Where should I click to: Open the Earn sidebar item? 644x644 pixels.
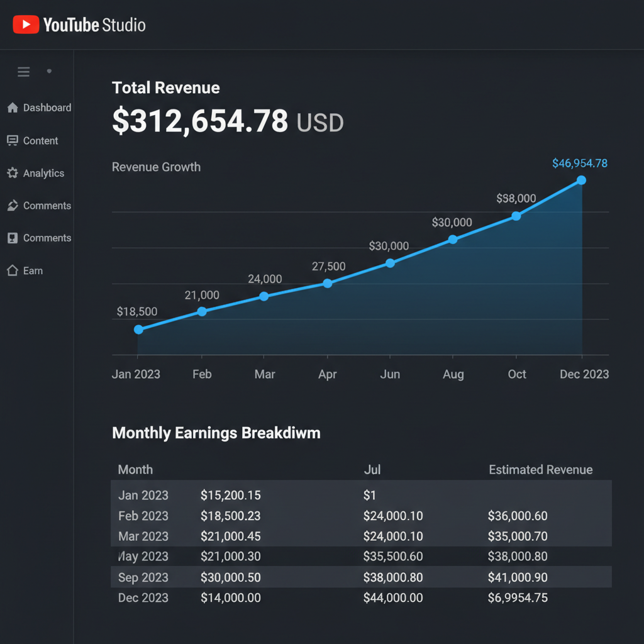pyautogui.click(x=25, y=270)
